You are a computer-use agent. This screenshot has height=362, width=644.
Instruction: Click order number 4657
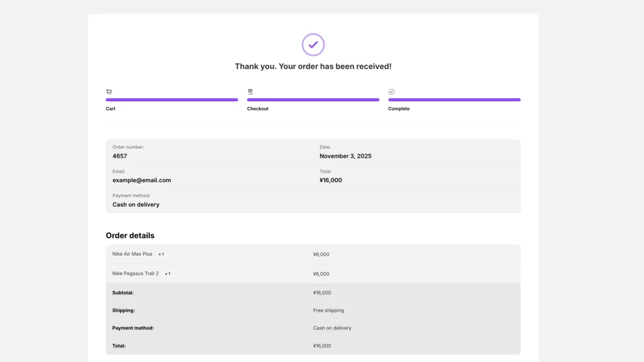119,156
